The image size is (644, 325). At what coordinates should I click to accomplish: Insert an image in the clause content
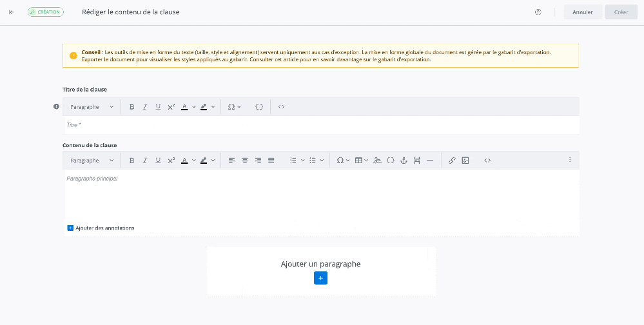pos(465,161)
